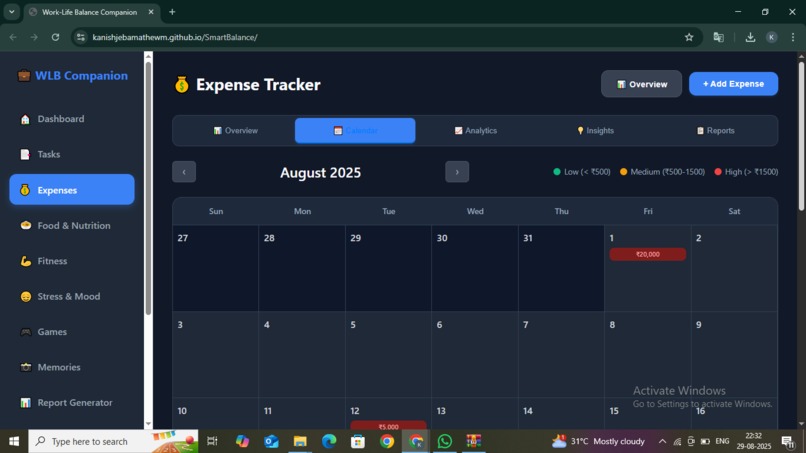
Task: Open the Tasks page icon
Action: pyautogui.click(x=25, y=154)
